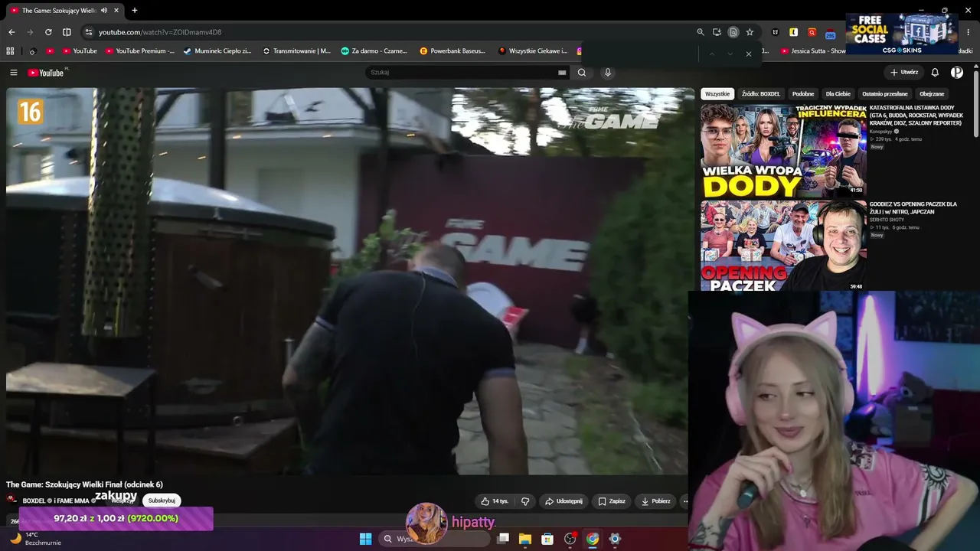The image size is (980, 551).
Task: Open the OBS Studio taskbar icon
Action: click(570, 539)
